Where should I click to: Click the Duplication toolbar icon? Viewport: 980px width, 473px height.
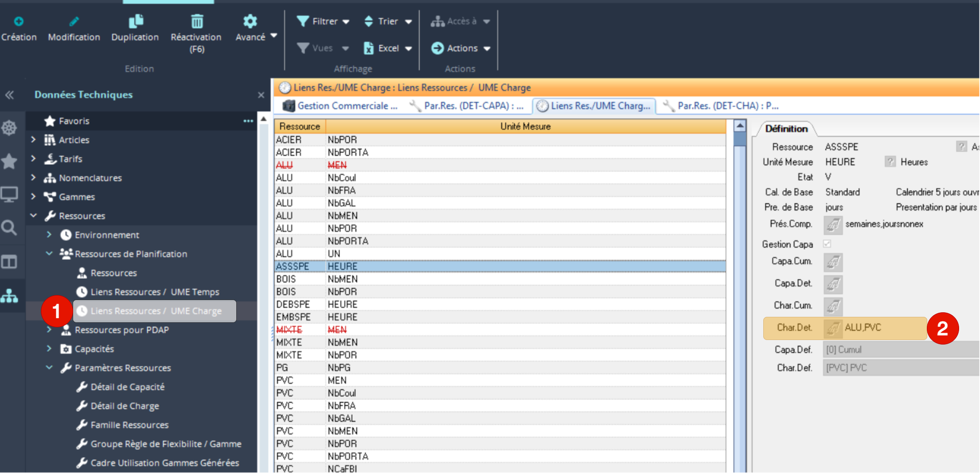pos(135,21)
